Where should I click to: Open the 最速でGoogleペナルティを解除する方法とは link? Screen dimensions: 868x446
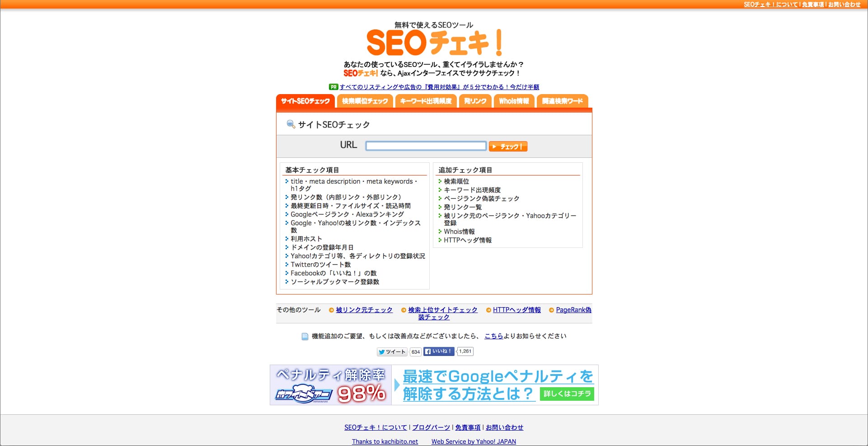click(498, 385)
